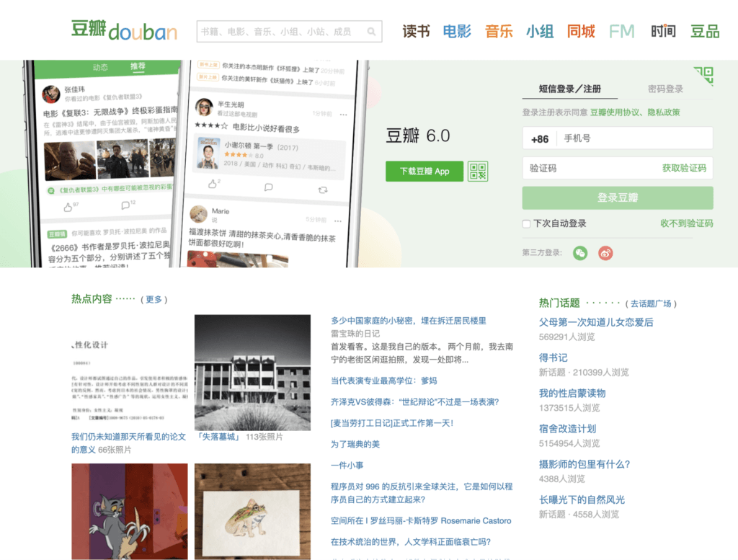
Task: Click the 登录豆瓣 button
Action: (618, 197)
